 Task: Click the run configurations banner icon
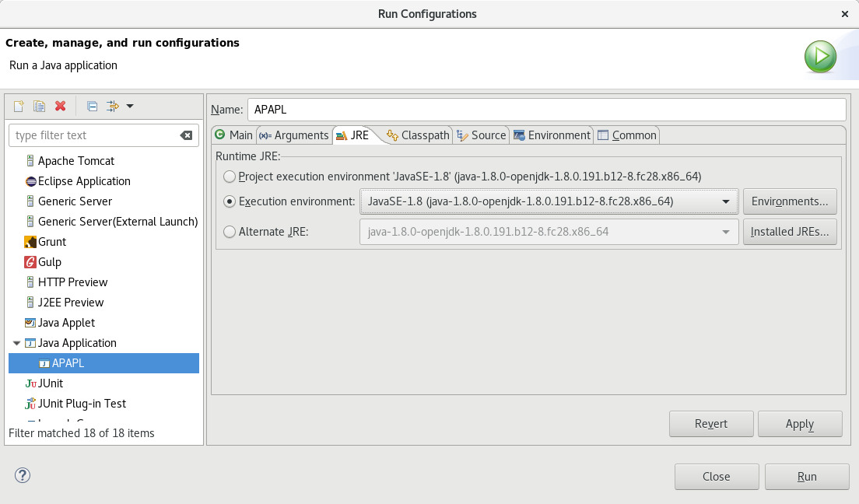tap(820, 57)
